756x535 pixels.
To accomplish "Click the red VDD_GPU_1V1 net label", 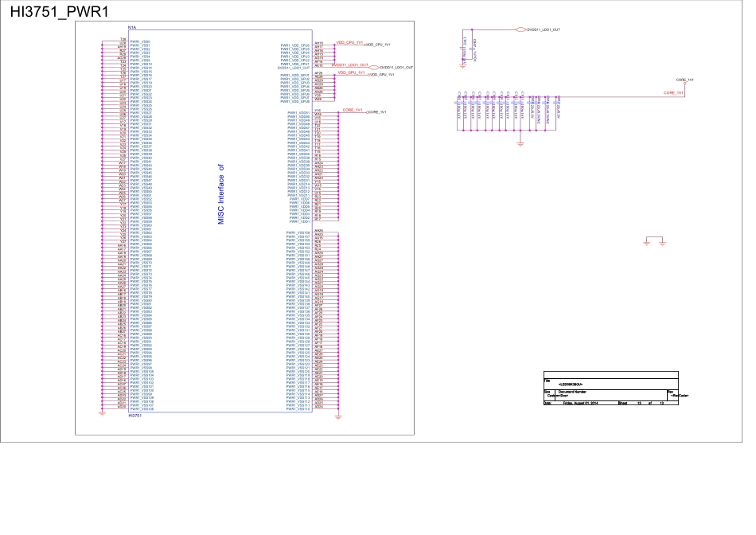I will [351, 72].
